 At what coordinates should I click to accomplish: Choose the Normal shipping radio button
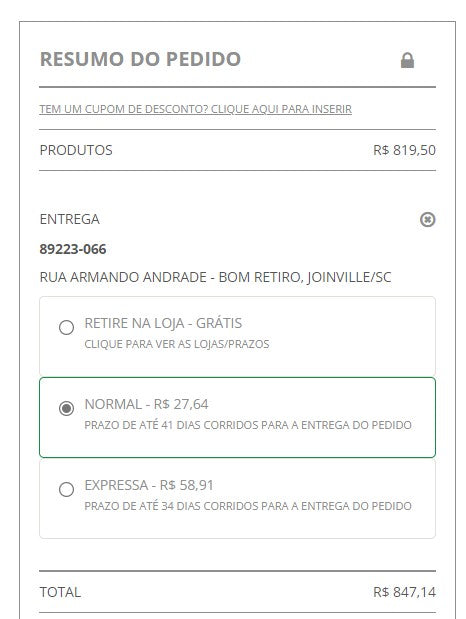(66, 408)
